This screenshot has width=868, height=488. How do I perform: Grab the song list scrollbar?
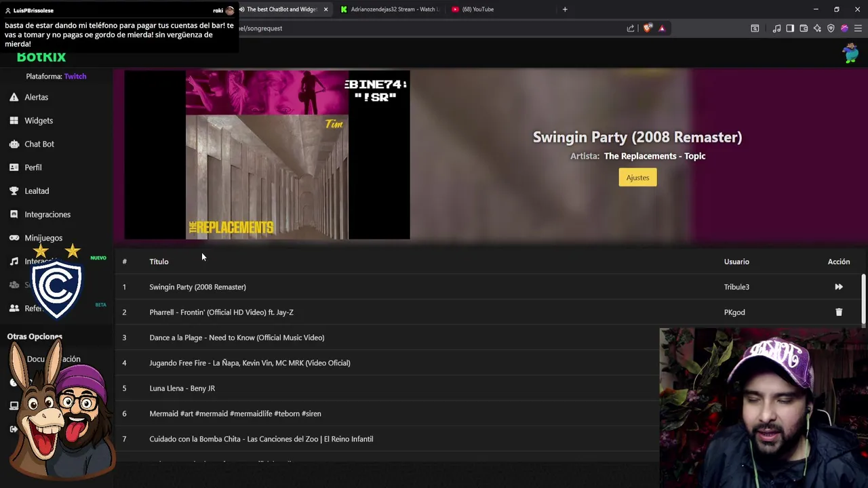tap(863, 298)
